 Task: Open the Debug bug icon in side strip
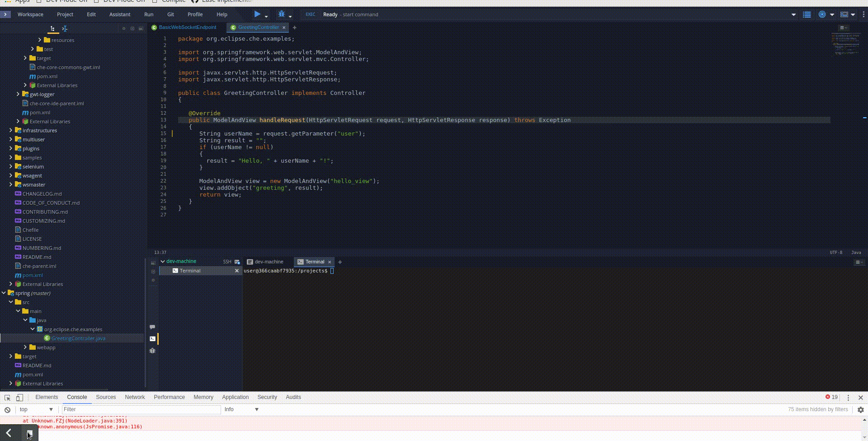click(152, 351)
